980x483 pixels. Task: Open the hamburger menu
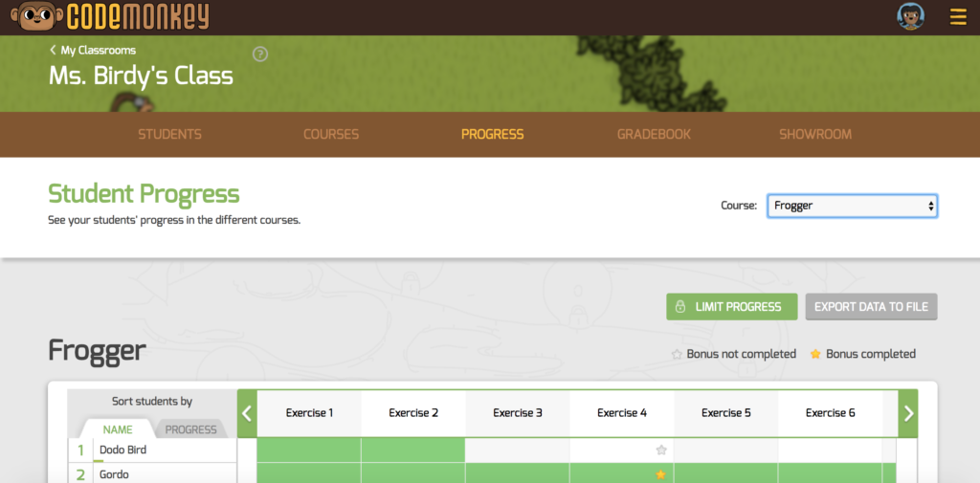[x=957, y=16]
